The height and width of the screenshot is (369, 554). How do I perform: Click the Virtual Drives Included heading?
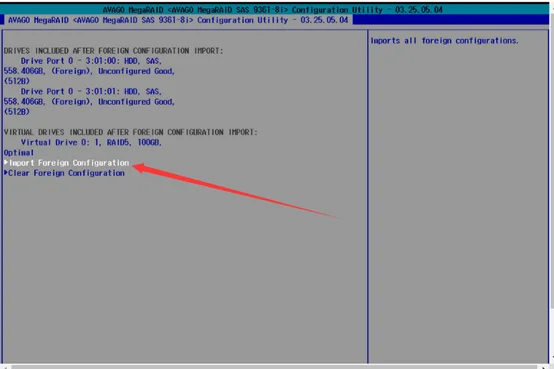(130, 132)
